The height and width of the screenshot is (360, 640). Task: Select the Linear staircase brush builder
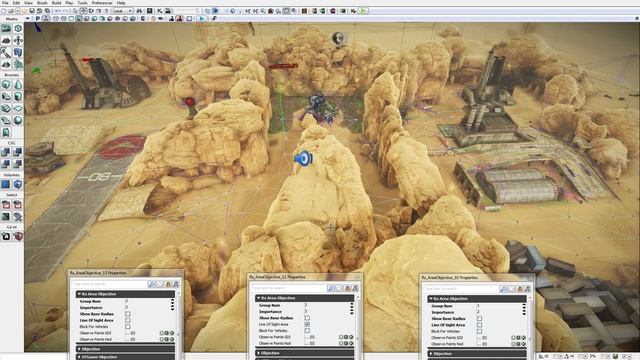(6, 108)
